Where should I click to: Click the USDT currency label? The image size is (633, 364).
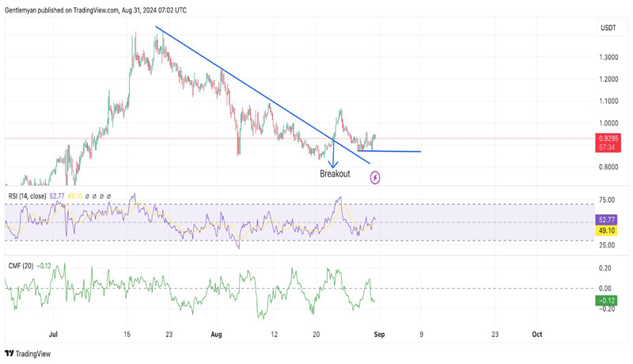click(x=608, y=28)
